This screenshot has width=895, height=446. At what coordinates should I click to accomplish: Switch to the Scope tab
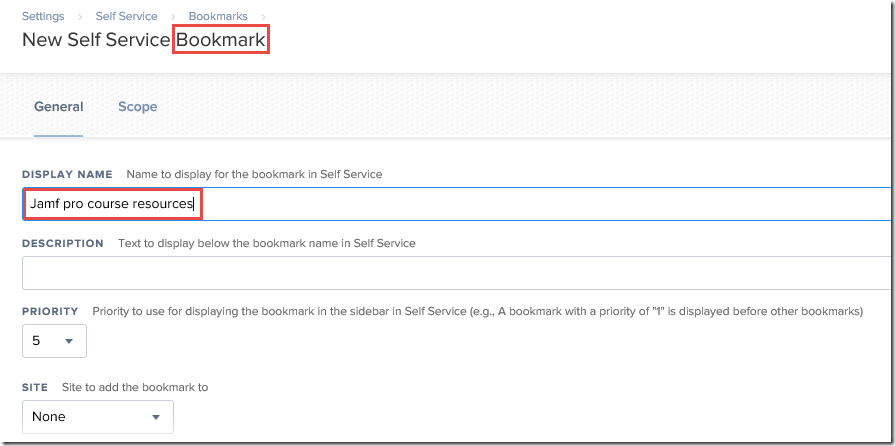pos(138,107)
